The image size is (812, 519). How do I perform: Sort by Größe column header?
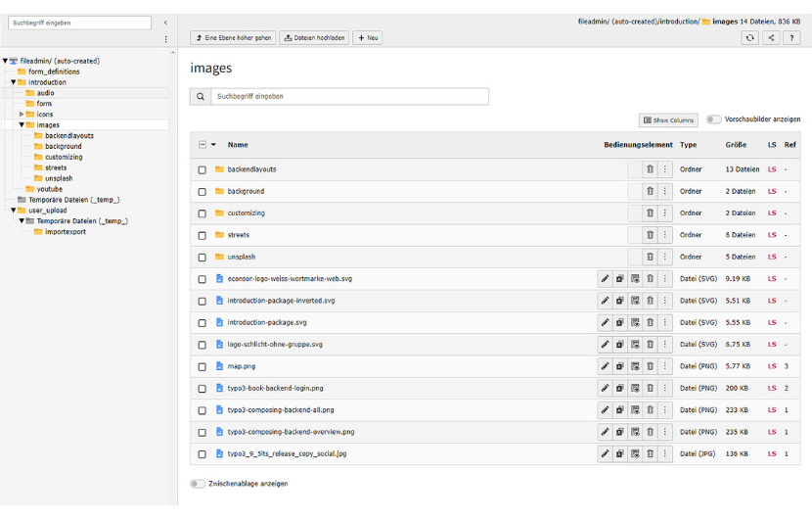(736, 145)
